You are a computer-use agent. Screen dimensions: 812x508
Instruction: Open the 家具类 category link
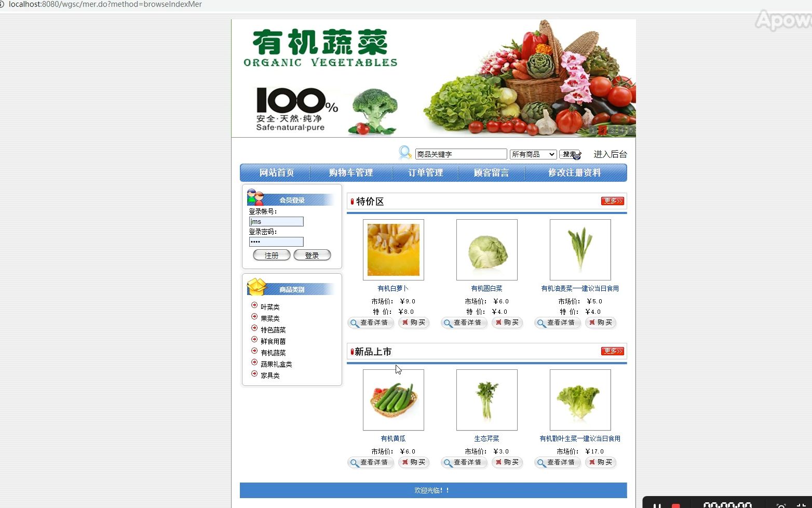tap(270, 376)
